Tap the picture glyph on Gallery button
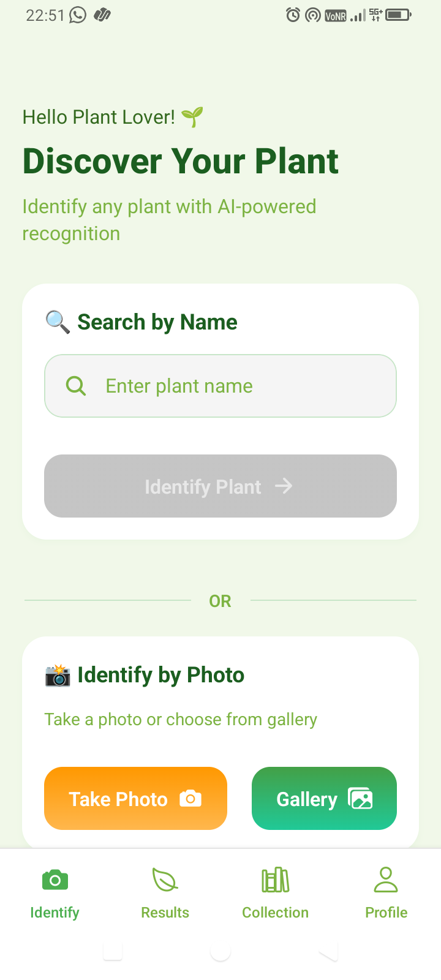441x980 pixels. pyautogui.click(x=360, y=799)
